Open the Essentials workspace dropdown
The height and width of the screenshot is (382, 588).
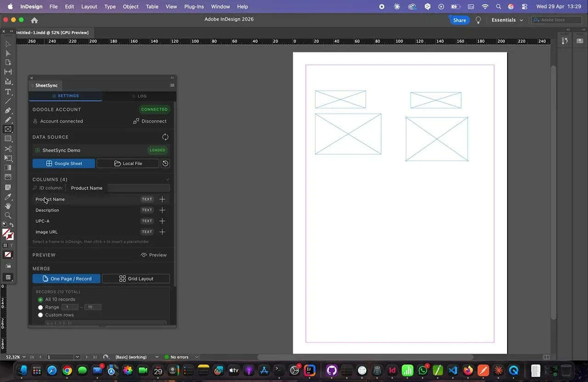click(x=507, y=20)
